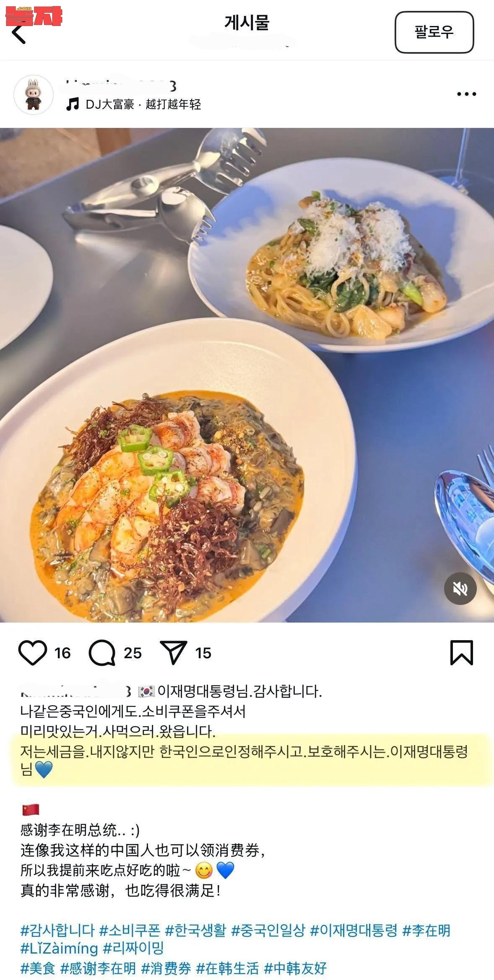Click the 팔로우 follow button
This screenshot has height=980, width=494.
point(434,32)
